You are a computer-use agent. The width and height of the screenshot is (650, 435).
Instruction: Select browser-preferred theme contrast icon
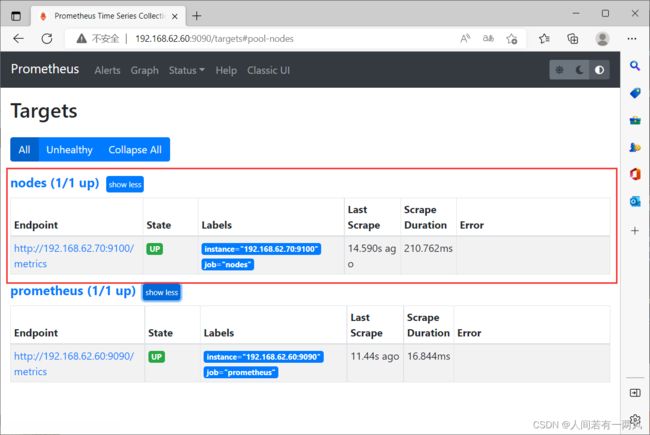[599, 70]
